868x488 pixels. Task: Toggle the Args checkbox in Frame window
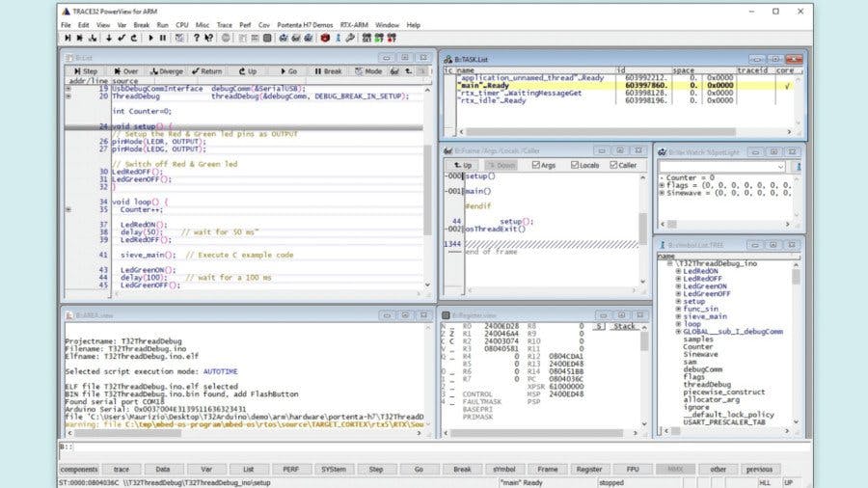click(536, 165)
